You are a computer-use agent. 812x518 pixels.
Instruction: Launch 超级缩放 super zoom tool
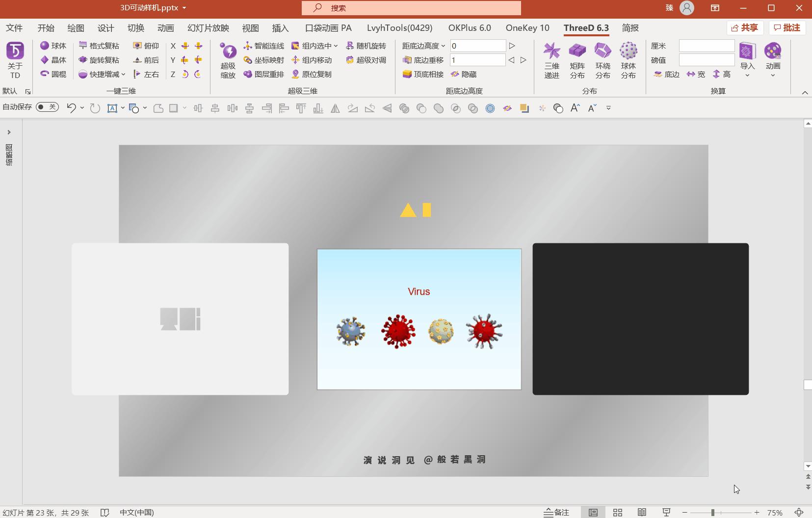228,60
